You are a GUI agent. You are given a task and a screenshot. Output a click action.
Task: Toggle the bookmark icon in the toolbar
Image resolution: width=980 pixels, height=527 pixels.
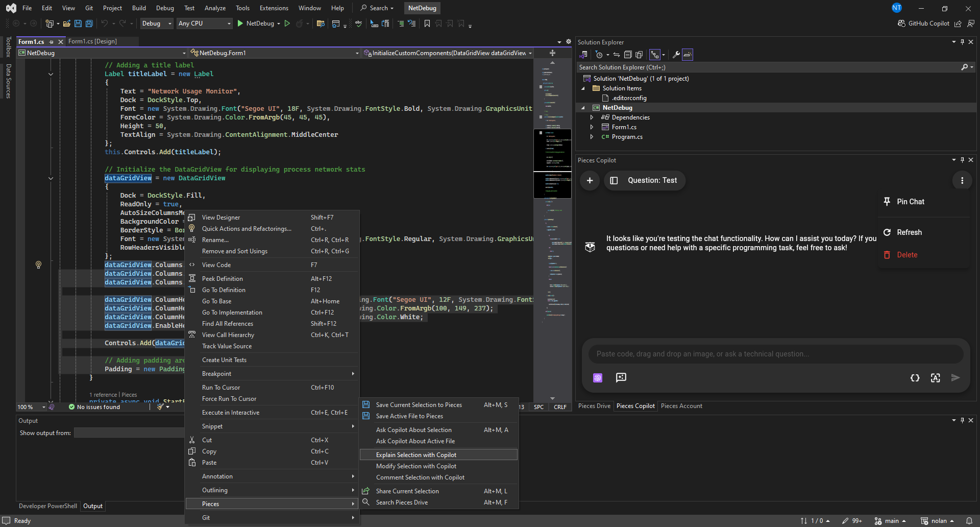427,23
